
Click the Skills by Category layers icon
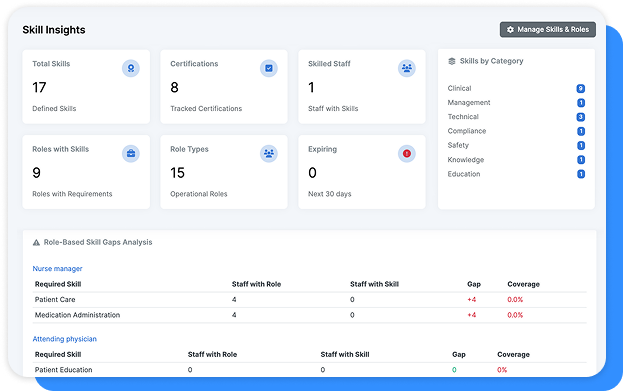click(452, 61)
